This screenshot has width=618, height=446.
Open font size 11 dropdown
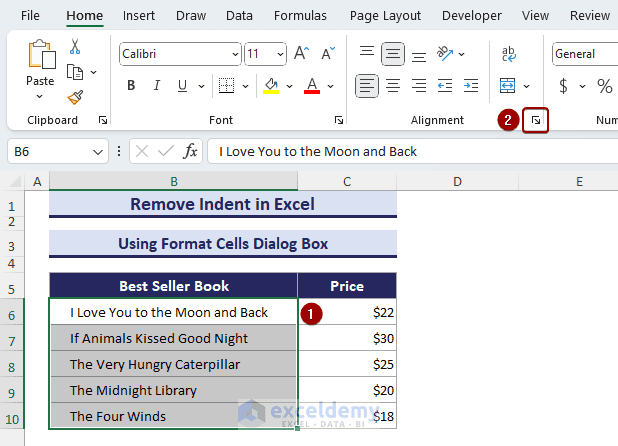(280, 54)
